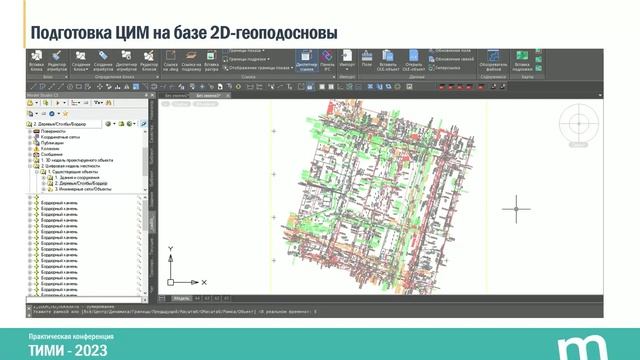Screen dimensions: 640x360
Task: Open the Диспетчер ссылок panel
Action: pyautogui.click(x=307, y=61)
